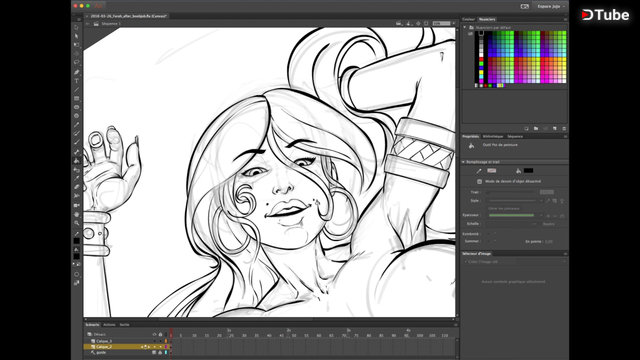Select the Eraser tool
640x360 pixels.
tap(76, 187)
